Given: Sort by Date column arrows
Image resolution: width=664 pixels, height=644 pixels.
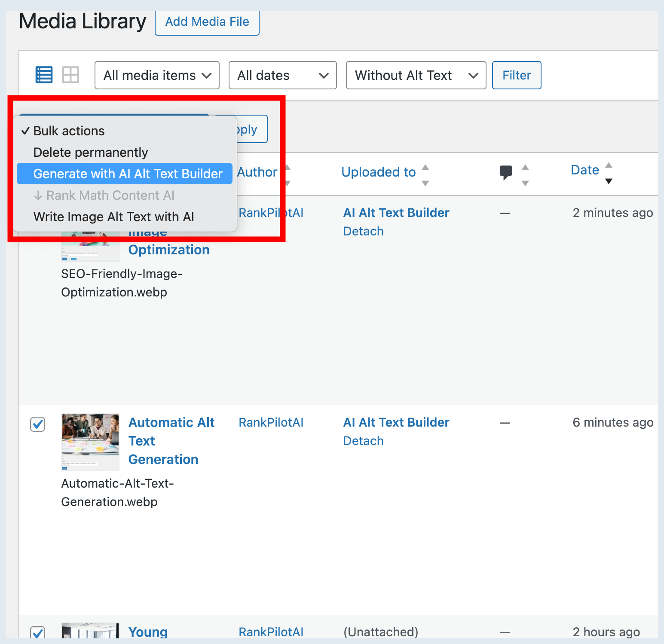Looking at the screenshot, I should (609, 173).
